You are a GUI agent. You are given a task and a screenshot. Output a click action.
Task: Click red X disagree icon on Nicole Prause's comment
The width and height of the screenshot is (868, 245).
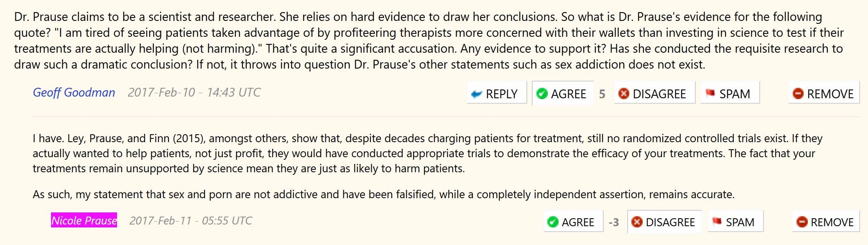637,222
